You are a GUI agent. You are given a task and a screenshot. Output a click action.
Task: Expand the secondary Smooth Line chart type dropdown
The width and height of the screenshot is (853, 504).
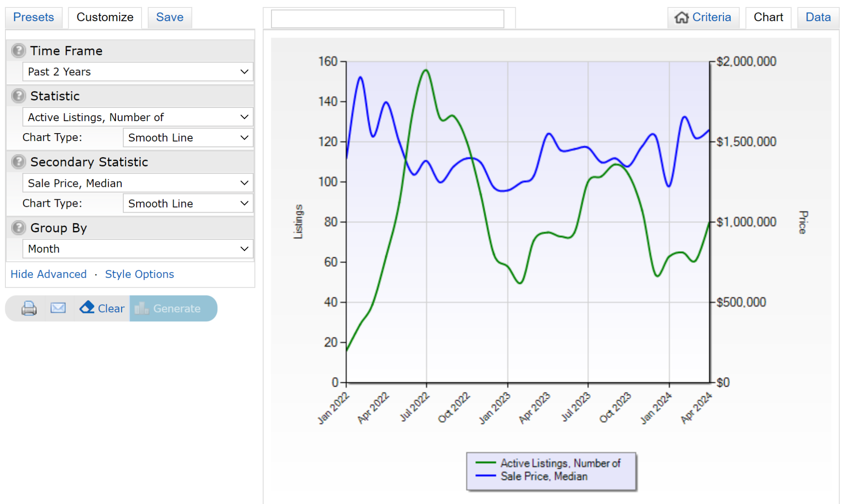[x=187, y=203]
